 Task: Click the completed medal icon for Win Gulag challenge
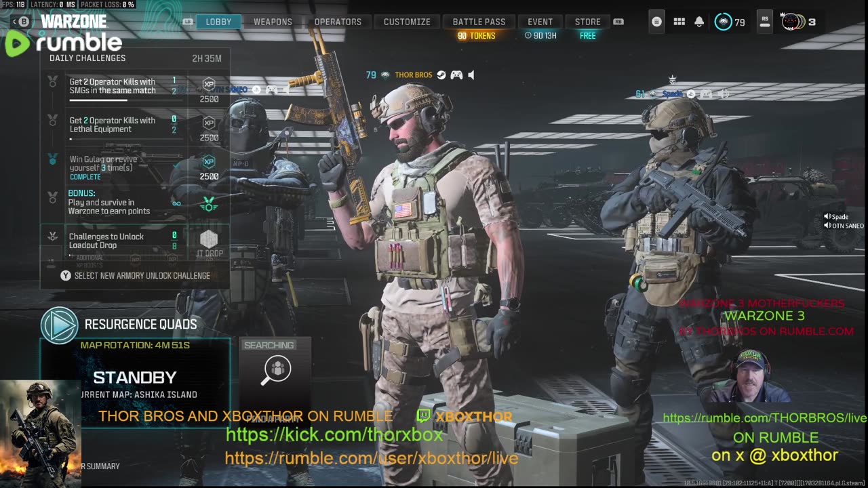point(52,159)
